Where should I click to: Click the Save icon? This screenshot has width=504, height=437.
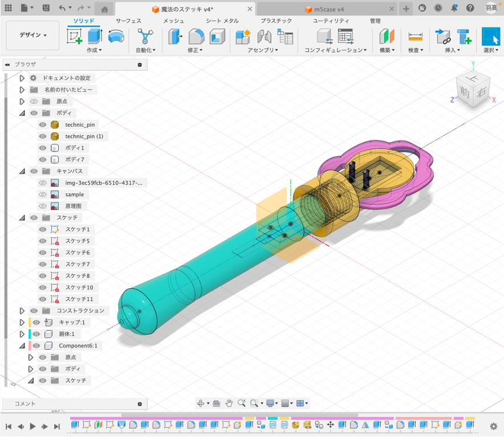coord(46,8)
